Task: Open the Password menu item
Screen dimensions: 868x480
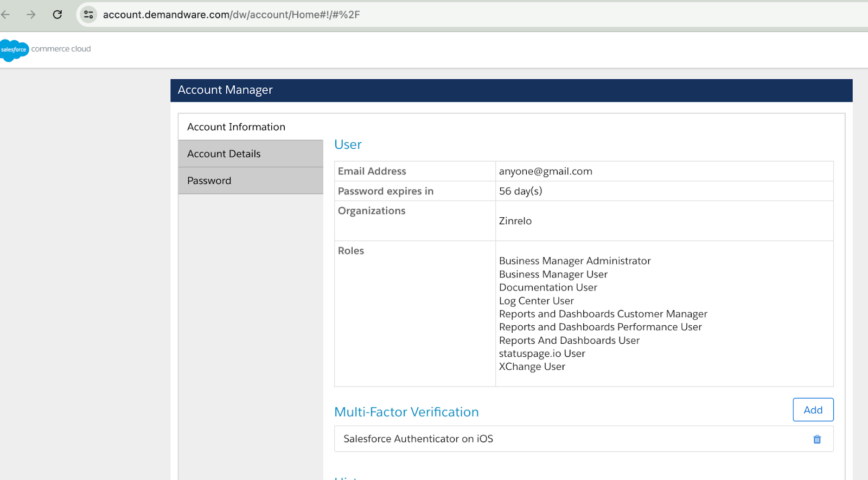Action: coord(251,181)
